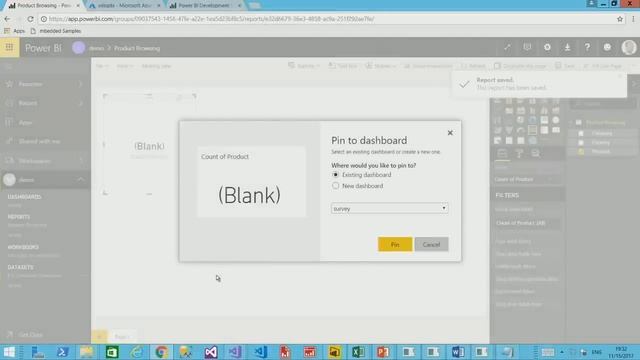Screen dimensions: 640x360
Task: Click the feedback smiley icon
Action: [x=607, y=47]
